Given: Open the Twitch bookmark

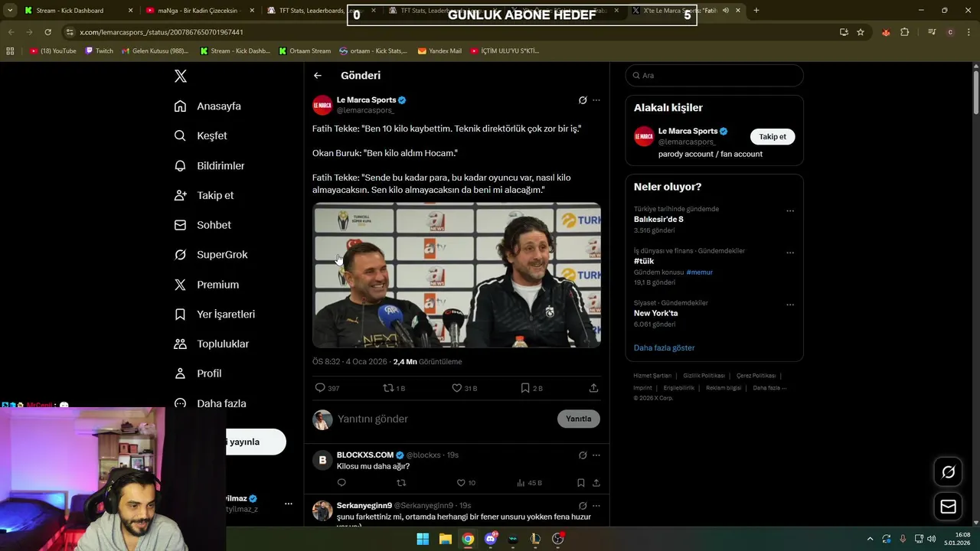Looking at the screenshot, I should click(x=100, y=51).
